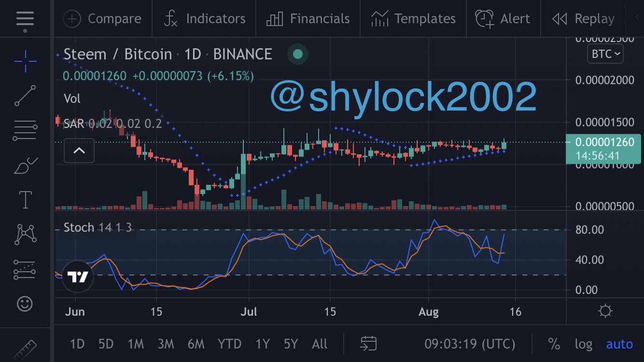
Task: Open the Compare symbol dialog
Action: (x=103, y=19)
